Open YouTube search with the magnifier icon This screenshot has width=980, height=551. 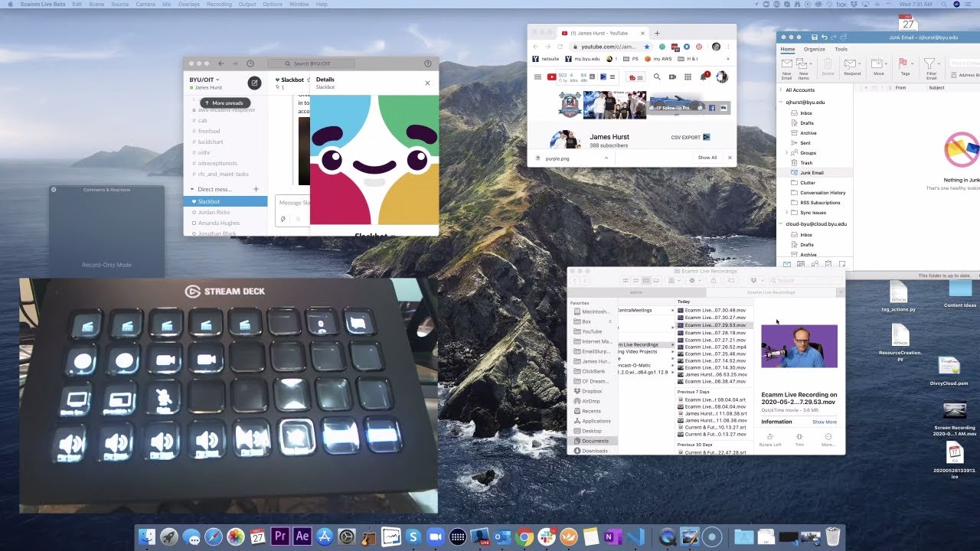[x=656, y=77]
